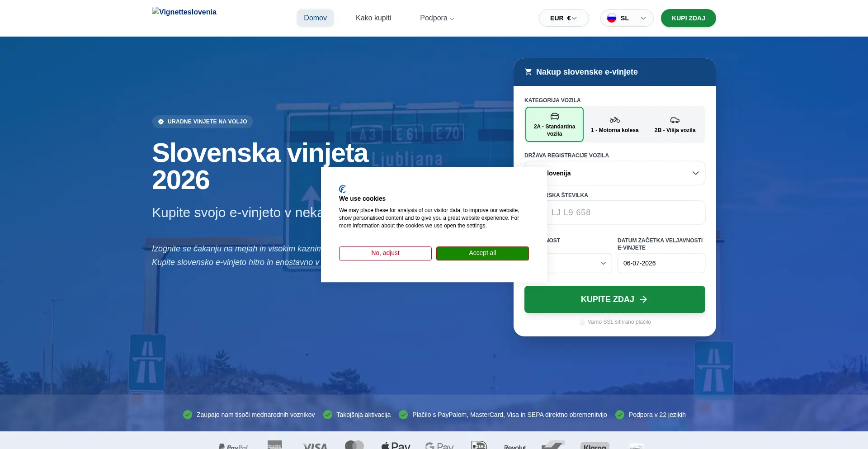
Task: Open the validity period dropdown
Action: [x=568, y=263]
